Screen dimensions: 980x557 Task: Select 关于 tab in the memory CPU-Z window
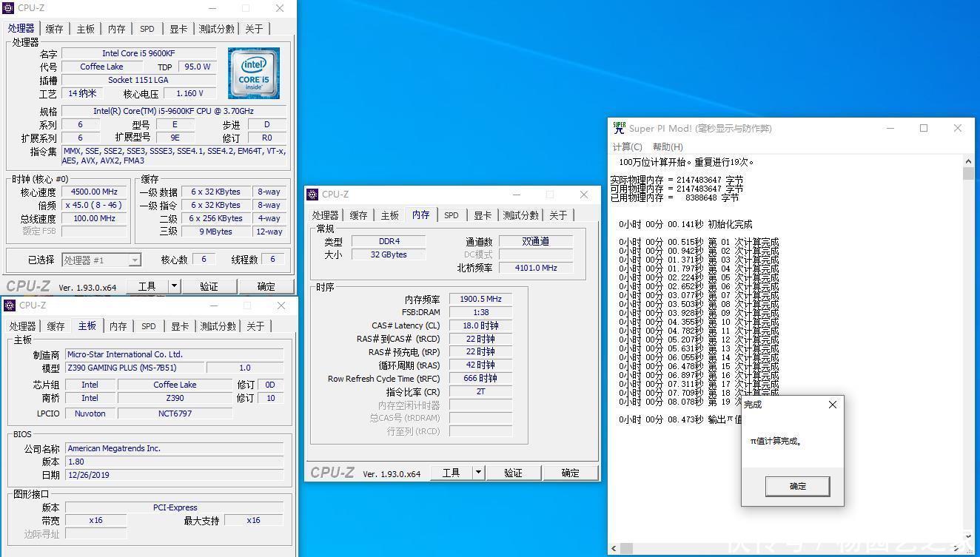pos(558,215)
